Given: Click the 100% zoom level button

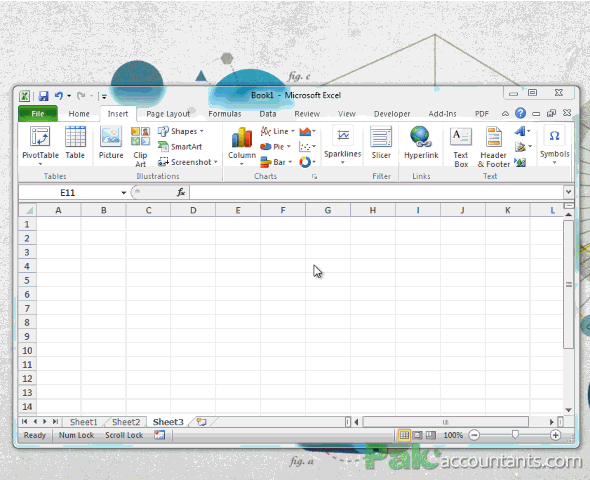Looking at the screenshot, I should click(x=453, y=435).
